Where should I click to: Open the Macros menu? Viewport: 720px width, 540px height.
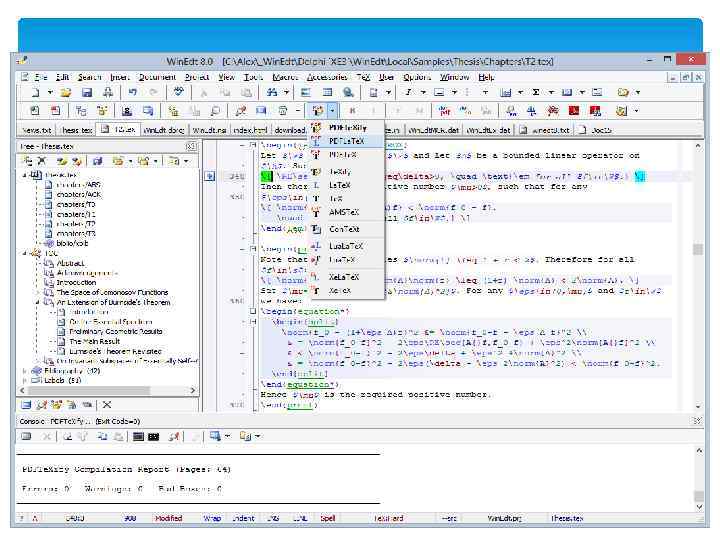pyautogui.click(x=285, y=77)
